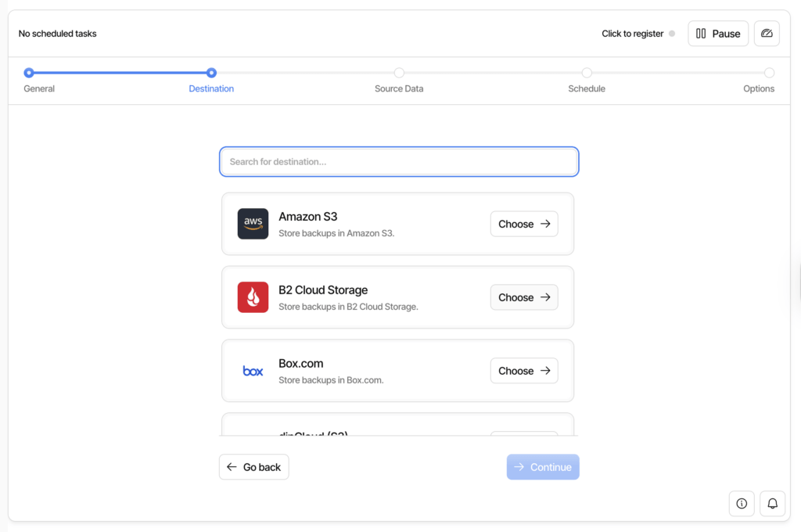Viewport: 801px width, 532px height.
Task: Click 'Store backups in Box.com.' description
Action: 331,380
